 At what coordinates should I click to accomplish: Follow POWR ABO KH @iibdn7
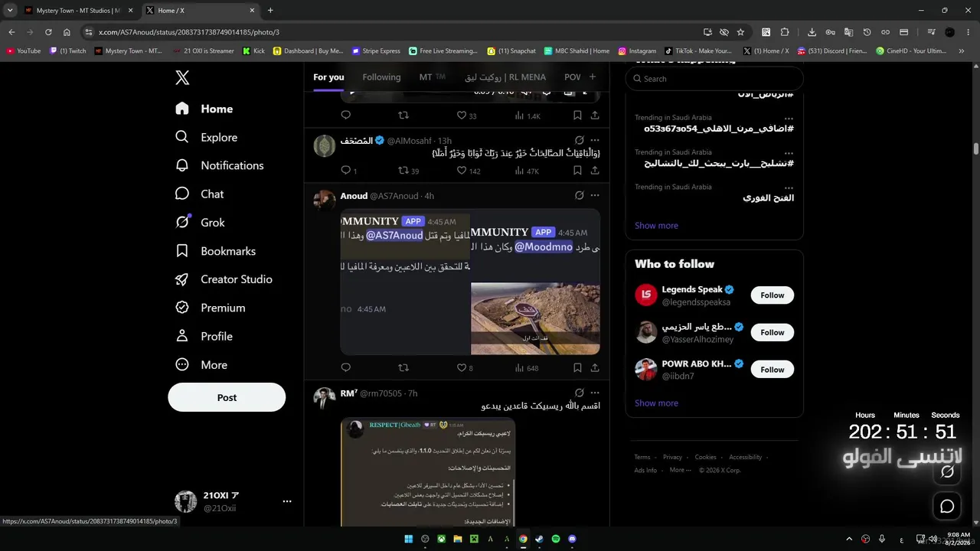pos(773,370)
